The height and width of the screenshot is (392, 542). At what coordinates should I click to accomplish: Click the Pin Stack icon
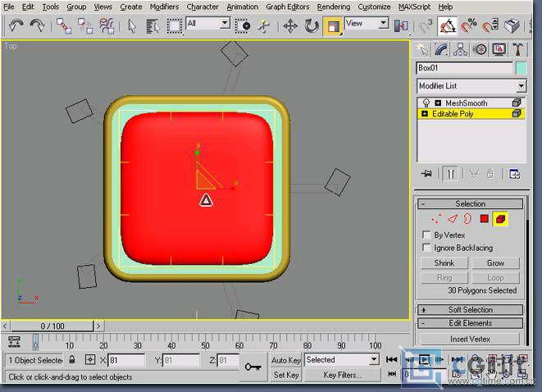click(x=427, y=173)
